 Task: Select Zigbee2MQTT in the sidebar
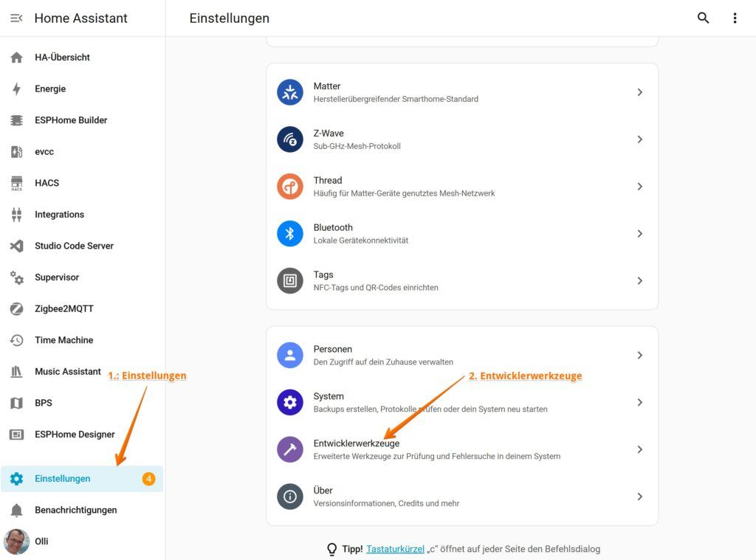(x=64, y=309)
